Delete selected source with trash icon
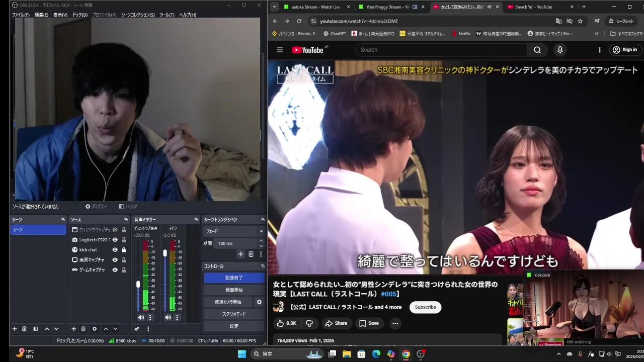Screen dimensions: 644x362 pos(84,329)
